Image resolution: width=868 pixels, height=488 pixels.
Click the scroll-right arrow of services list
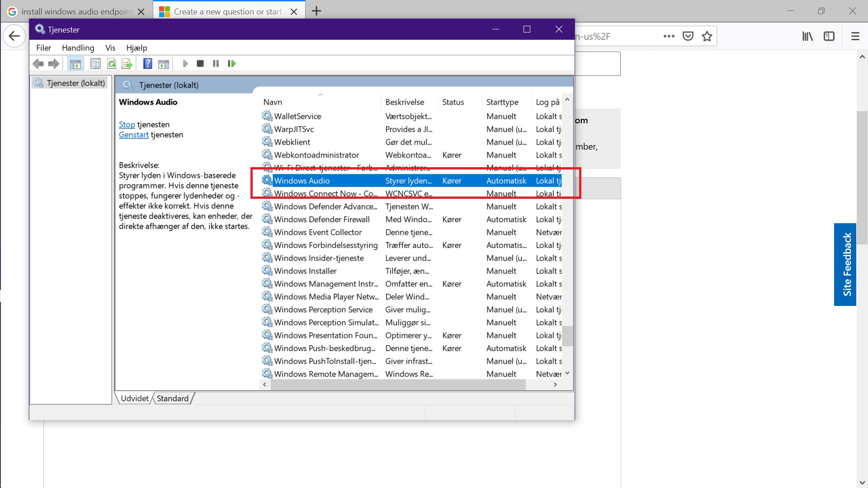[x=556, y=385]
